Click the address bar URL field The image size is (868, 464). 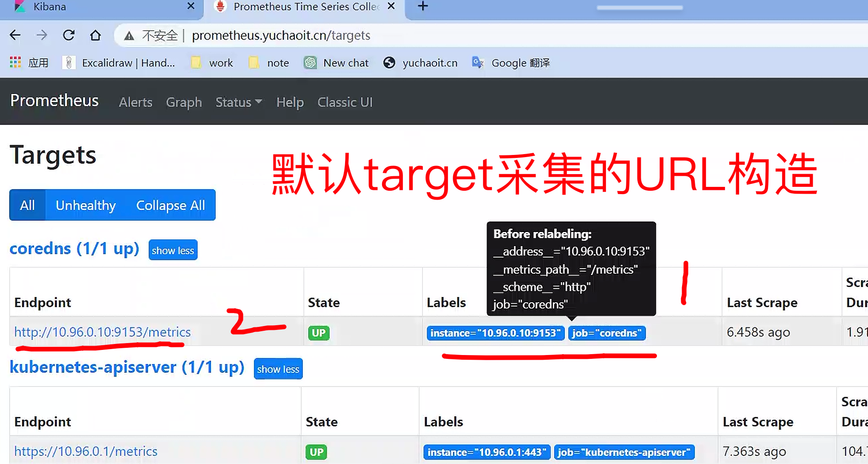click(281, 35)
